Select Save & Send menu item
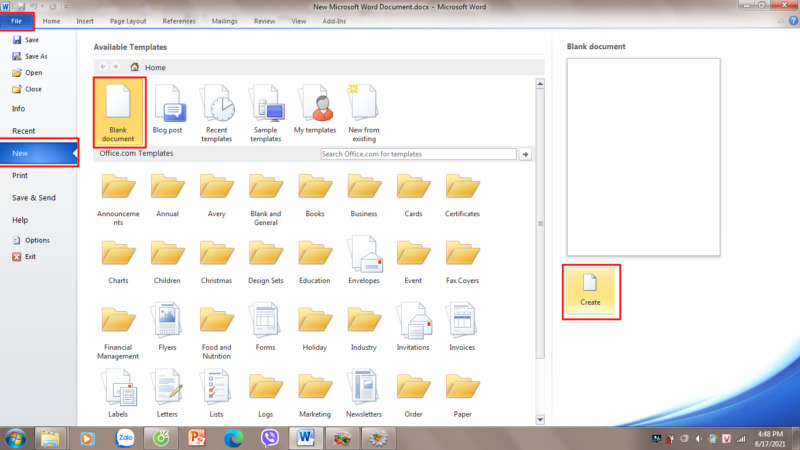Image resolution: width=800 pixels, height=450 pixels. pos(34,197)
